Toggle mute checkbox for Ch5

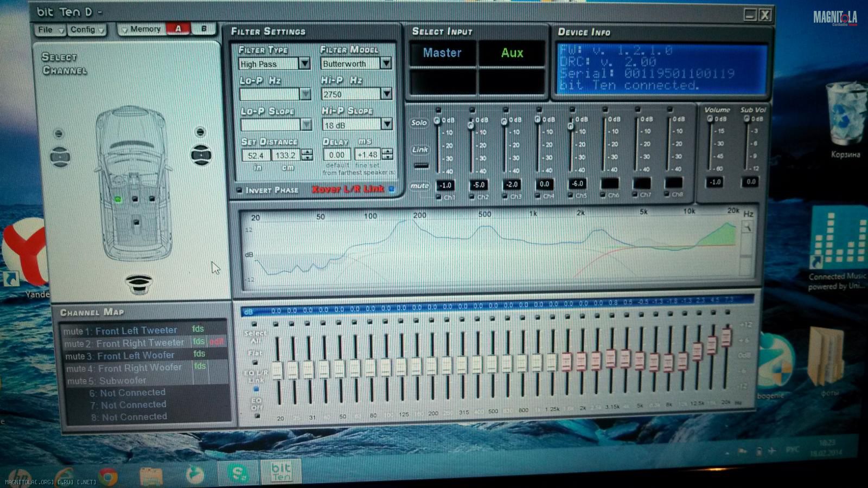(570, 195)
